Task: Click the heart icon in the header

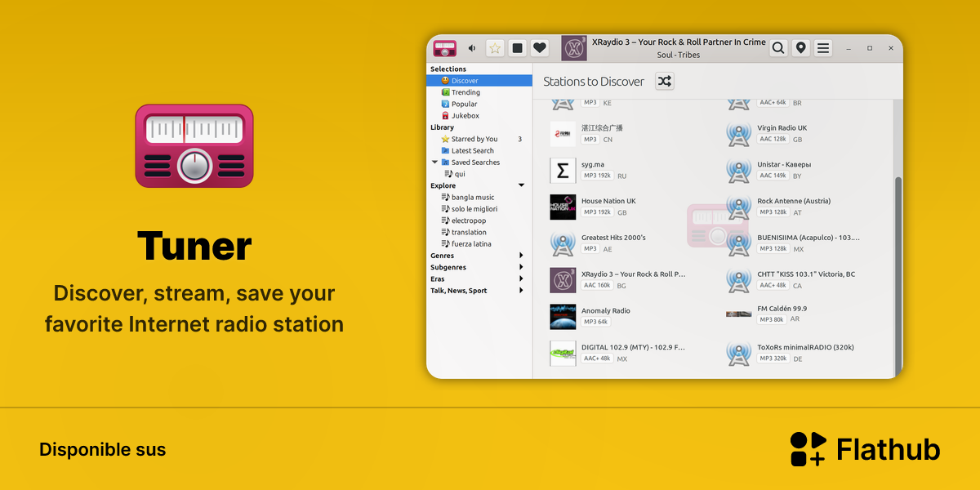Action: click(540, 48)
